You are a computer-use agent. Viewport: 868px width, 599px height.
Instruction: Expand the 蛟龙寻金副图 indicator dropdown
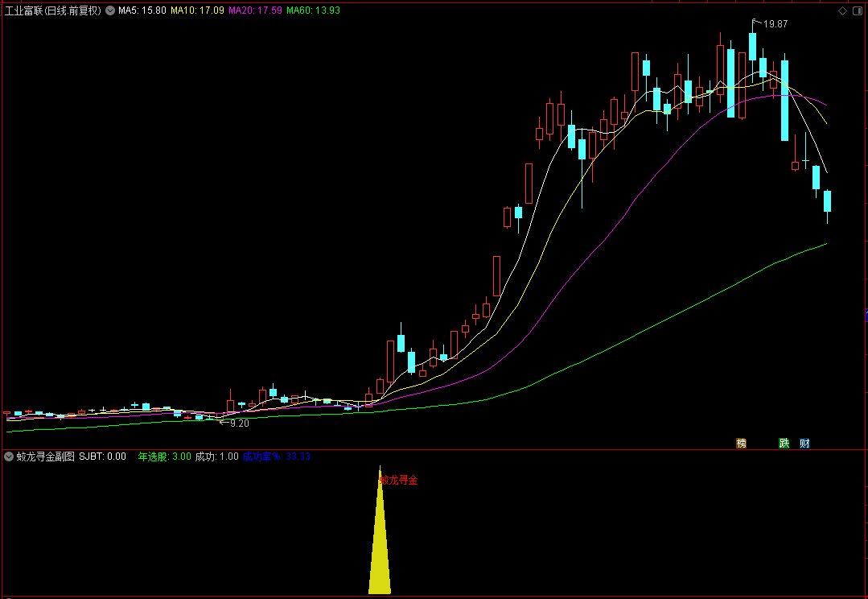click(9, 456)
